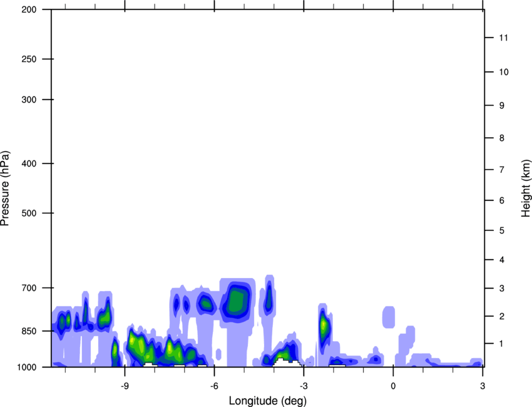
Task: Click the 'Pressure (hPa)' axis title
Action: (5, 188)
